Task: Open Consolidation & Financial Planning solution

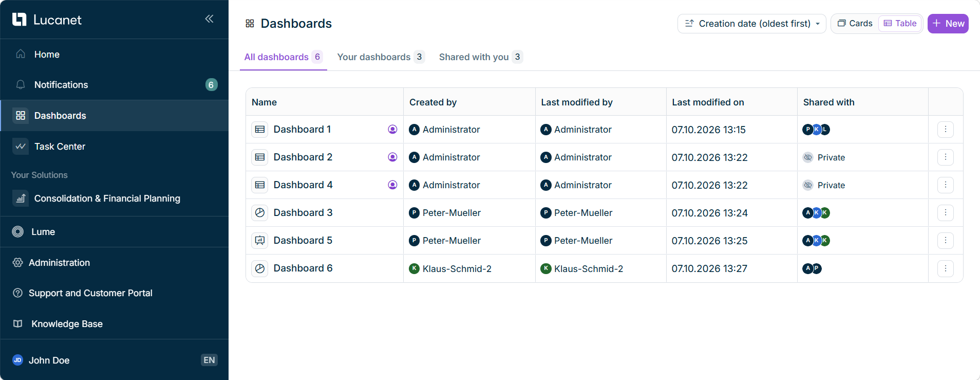Action: (115, 198)
